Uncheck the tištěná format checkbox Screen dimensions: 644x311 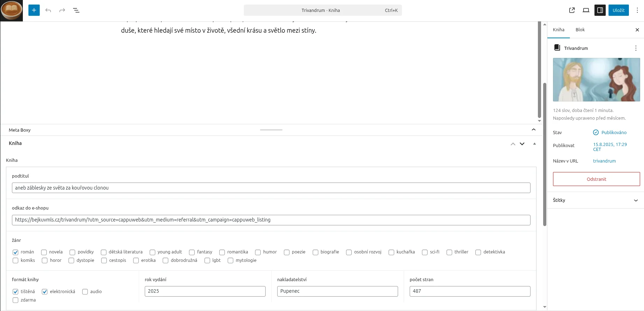(15, 292)
